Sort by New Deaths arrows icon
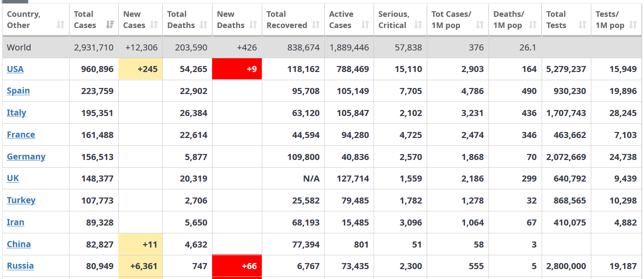644x279 pixels. tap(253, 25)
